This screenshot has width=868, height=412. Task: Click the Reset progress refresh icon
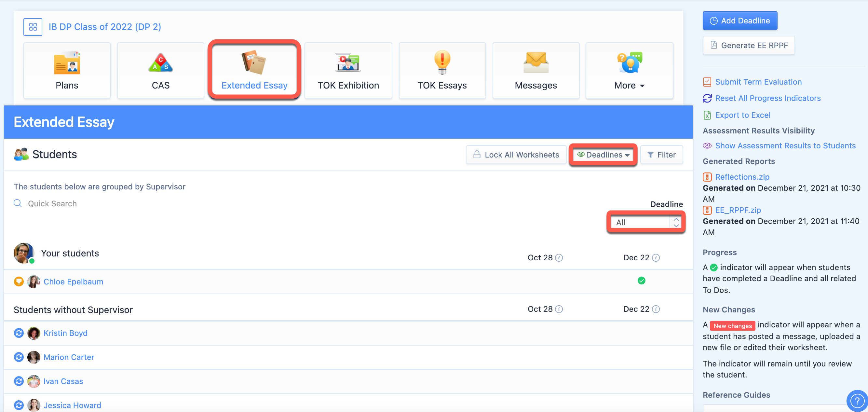point(707,98)
